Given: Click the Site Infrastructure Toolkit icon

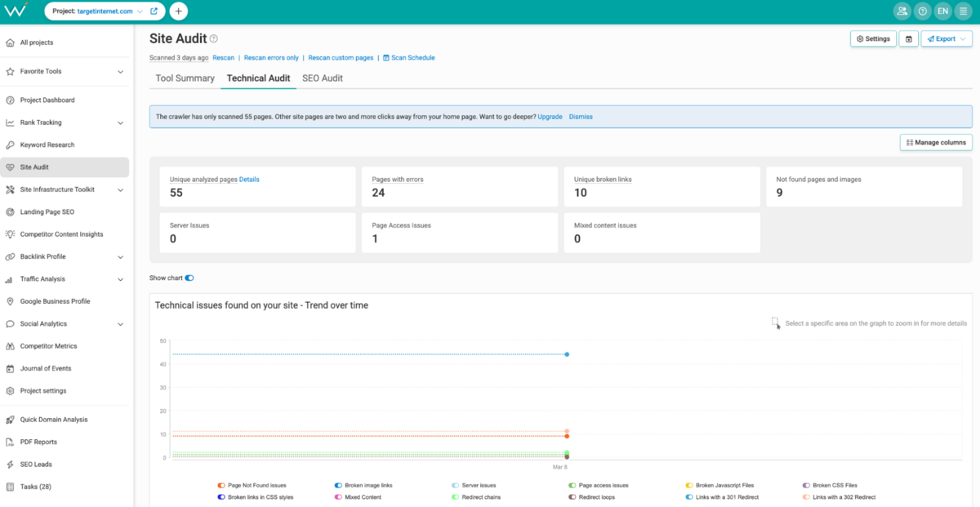Looking at the screenshot, I should click(10, 189).
